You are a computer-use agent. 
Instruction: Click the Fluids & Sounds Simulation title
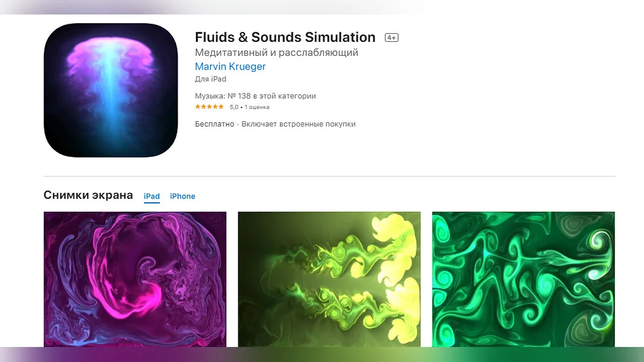tap(285, 37)
